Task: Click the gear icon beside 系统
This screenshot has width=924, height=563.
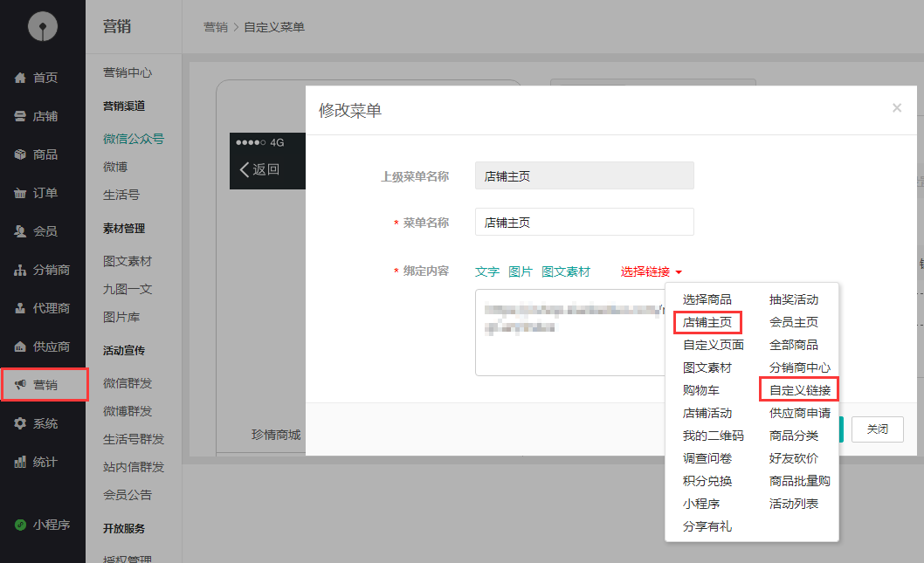Action: 20,423
